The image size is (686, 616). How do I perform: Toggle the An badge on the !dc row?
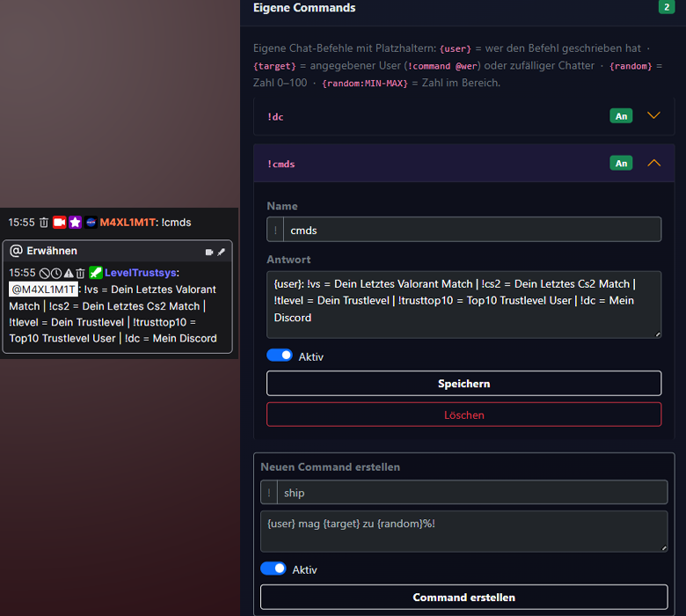[x=621, y=116]
